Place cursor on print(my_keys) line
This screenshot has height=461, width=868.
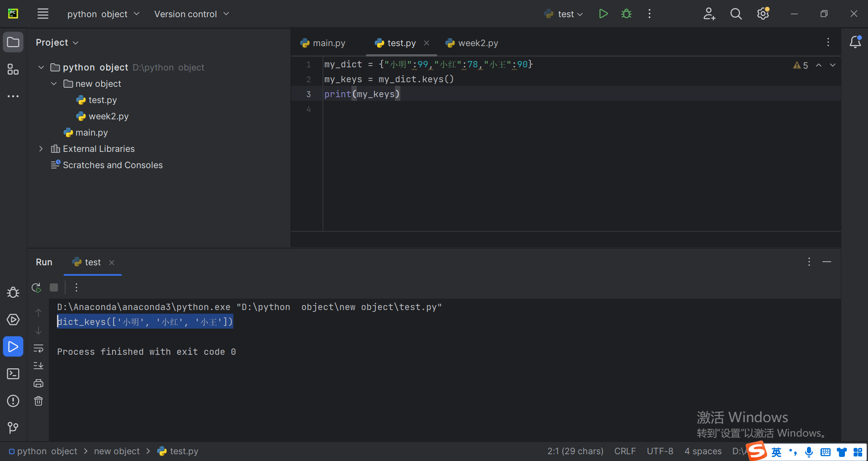(582, 94)
